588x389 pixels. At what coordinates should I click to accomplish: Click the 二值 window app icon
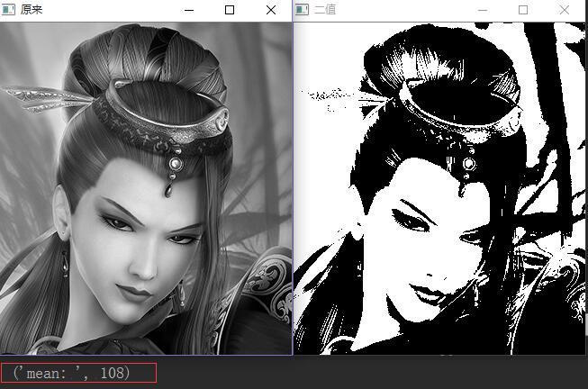click(302, 10)
